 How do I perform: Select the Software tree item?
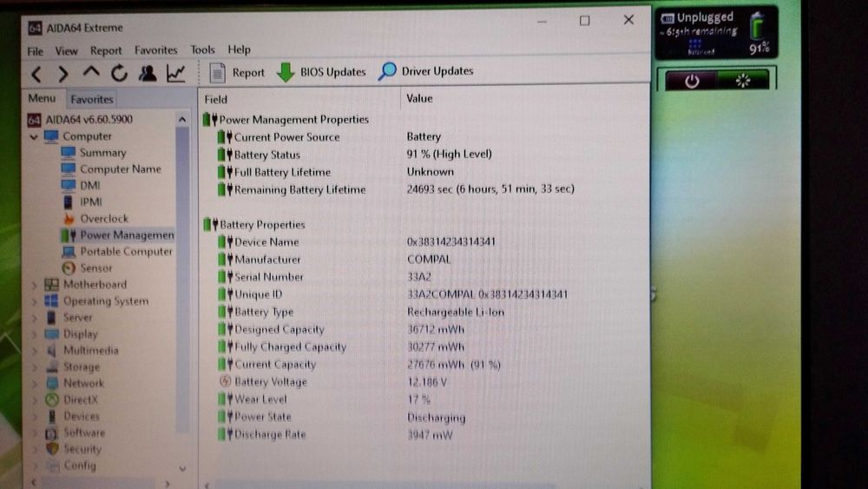pos(75,433)
